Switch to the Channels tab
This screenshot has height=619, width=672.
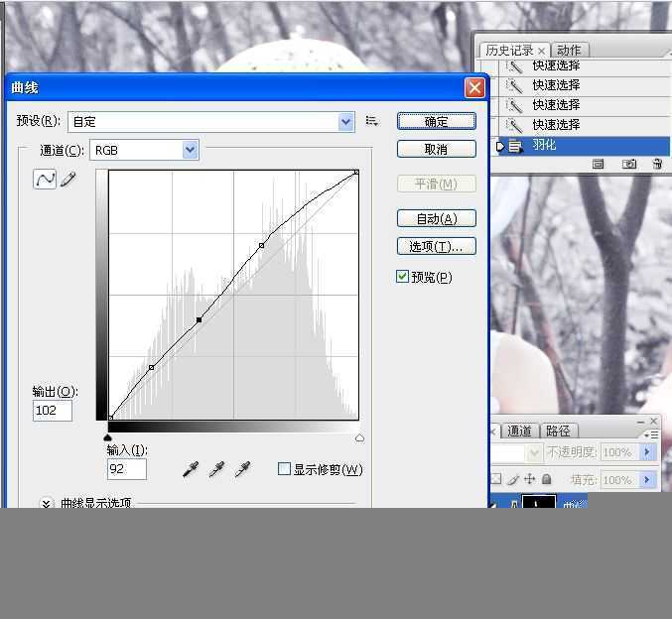tap(519, 431)
